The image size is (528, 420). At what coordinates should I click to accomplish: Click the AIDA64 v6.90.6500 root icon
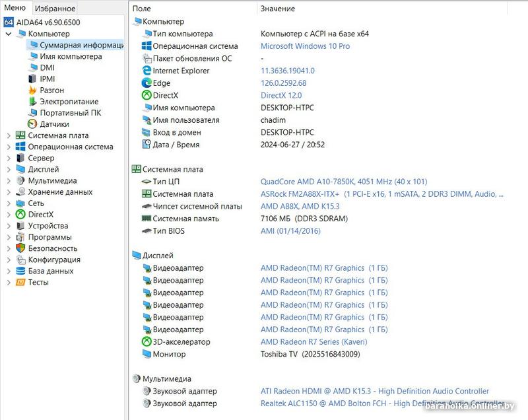[9, 22]
